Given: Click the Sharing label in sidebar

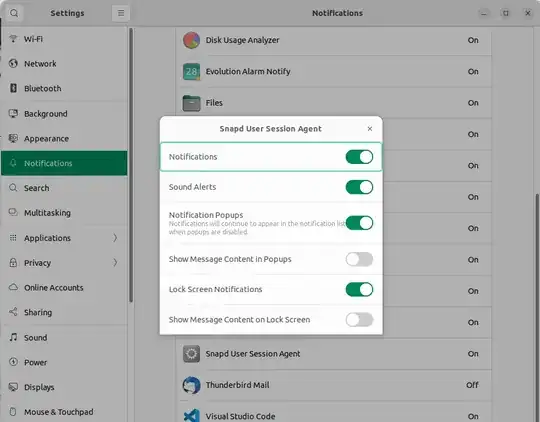Looking at the screenshot, I should [x=38, y=312].
